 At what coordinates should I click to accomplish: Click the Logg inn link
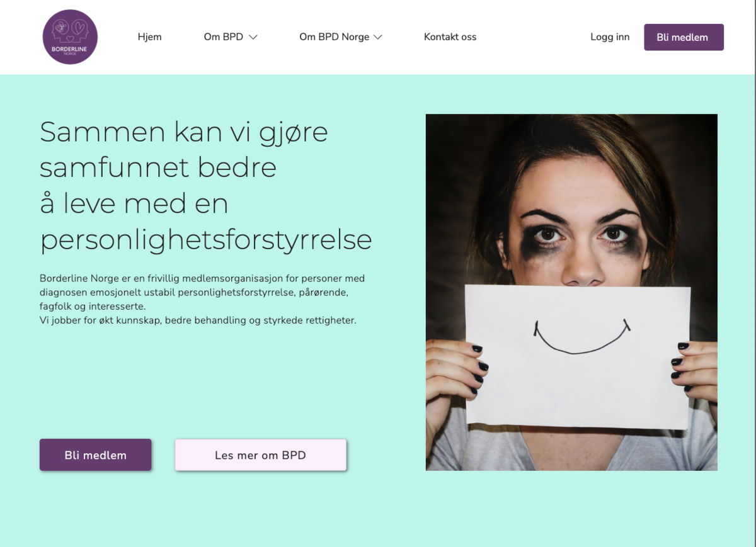click(x=610, y=37)
